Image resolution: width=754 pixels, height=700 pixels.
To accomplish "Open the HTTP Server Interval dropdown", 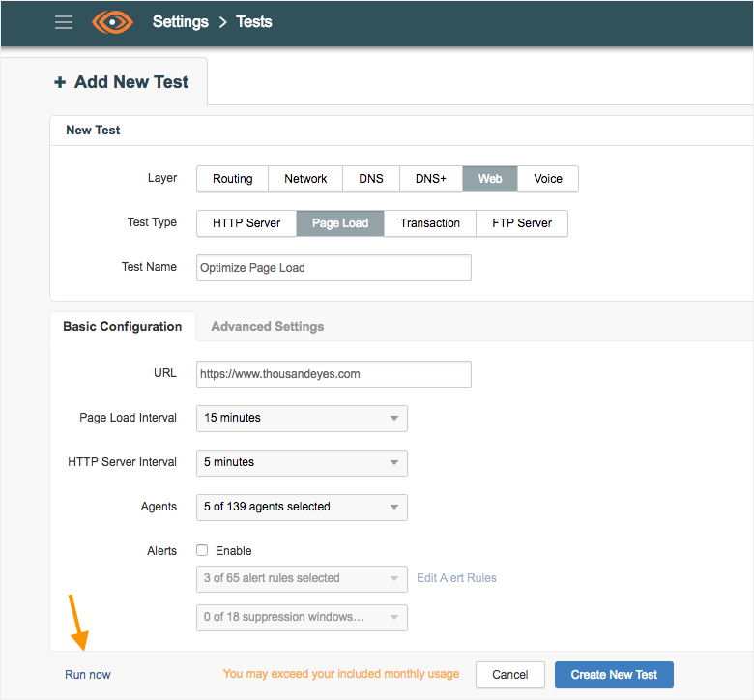I will coord(302,462).
